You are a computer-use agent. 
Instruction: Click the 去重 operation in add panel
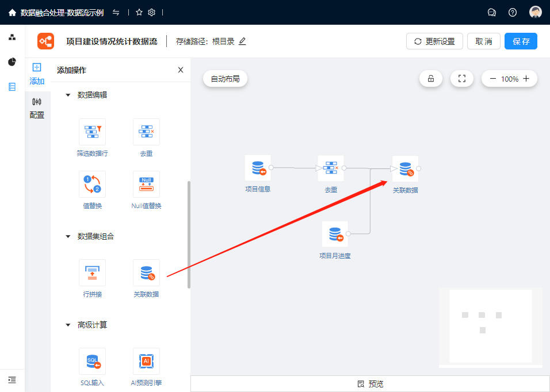click(x=146, y=132)
